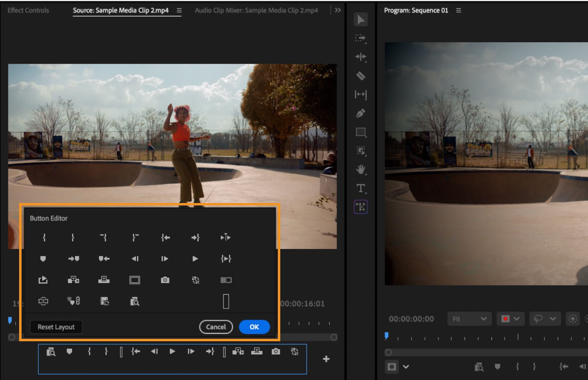This screenshot has width=588, height=380.
Task: Select the Pen tool
Action: pos(360,113)
